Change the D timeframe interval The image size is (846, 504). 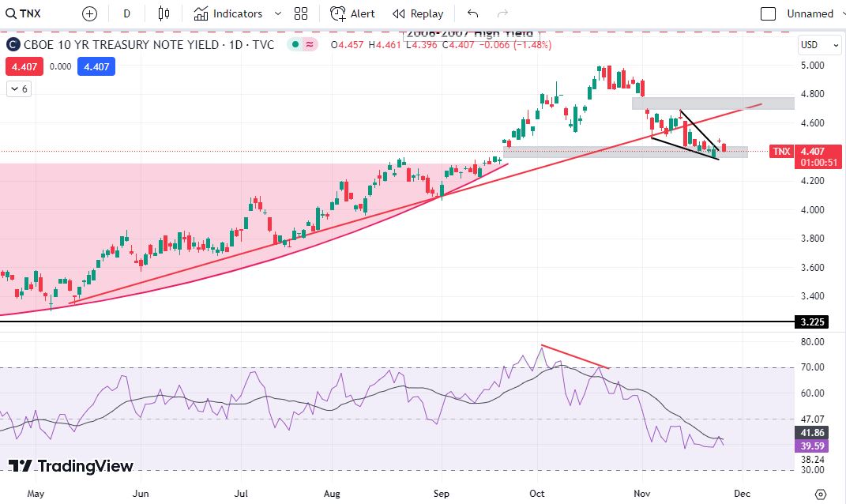pos(127,13)
